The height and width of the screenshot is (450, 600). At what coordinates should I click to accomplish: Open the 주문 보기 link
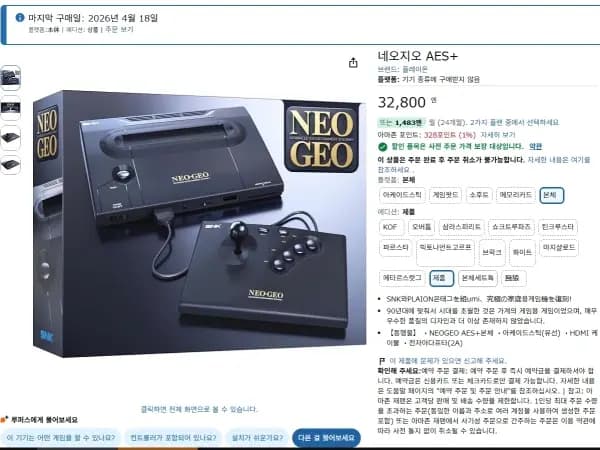(119, 29)
